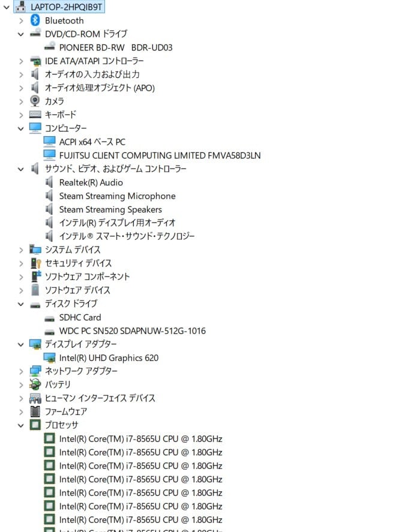Collapse the ディスプレイ アダプター category
The image size is (411, 532).
pos(21,344)
